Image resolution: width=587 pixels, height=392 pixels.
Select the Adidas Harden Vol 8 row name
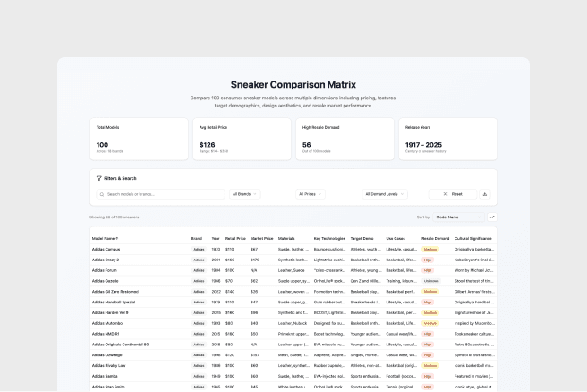point(110,312)
